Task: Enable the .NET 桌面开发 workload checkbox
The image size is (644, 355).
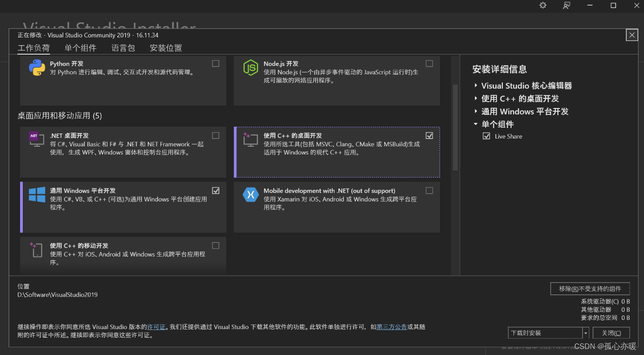Action: tap(216, 135)
